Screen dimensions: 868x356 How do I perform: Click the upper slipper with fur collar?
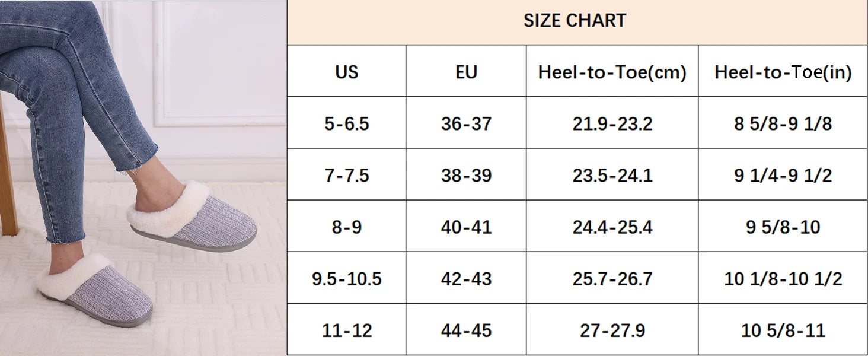point(192,215)
